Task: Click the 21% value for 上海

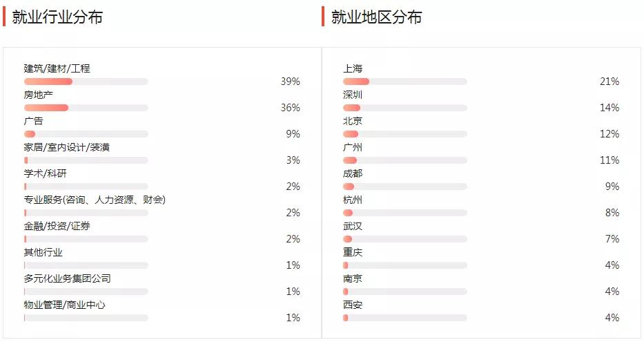Action: tap(609, 82)
